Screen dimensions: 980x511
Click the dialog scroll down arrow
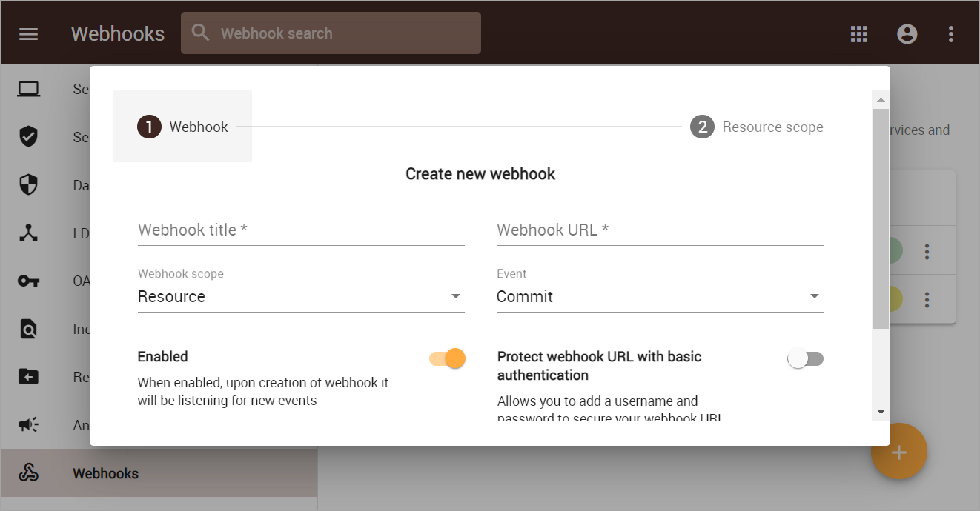[881, 412]
